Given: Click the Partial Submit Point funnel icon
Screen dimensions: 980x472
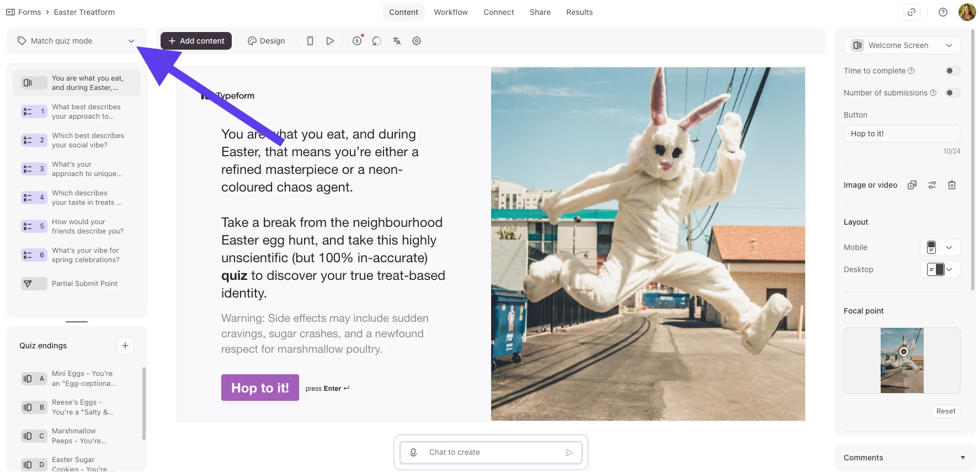Looking at the screenshot, I should tap(28, 284).
